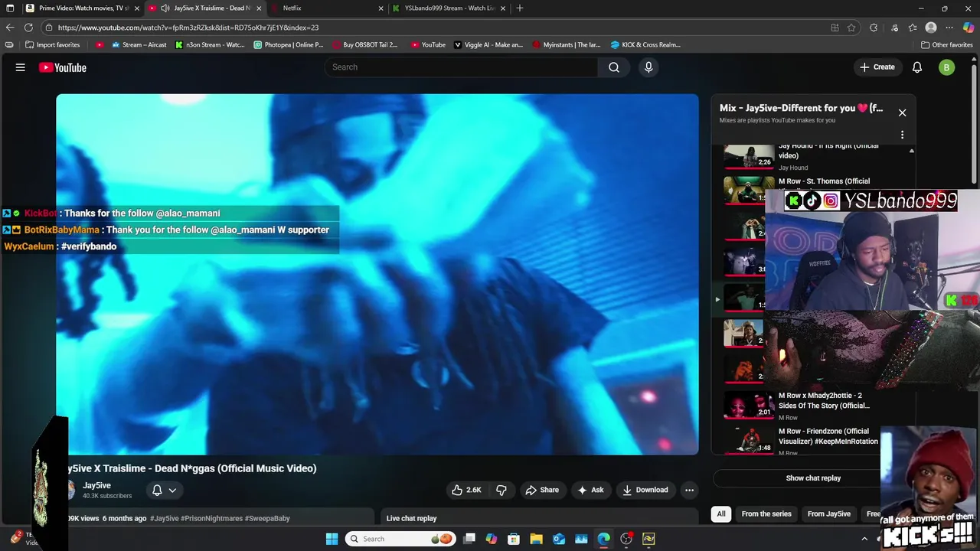
Task: Open Windows Start menu
Action: [x=332, y=539]
